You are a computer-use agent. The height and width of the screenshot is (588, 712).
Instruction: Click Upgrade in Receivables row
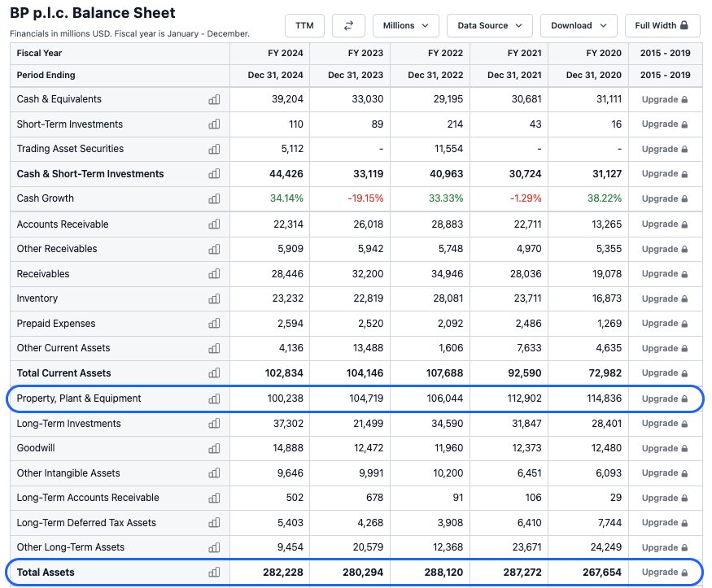click(665, 273)
